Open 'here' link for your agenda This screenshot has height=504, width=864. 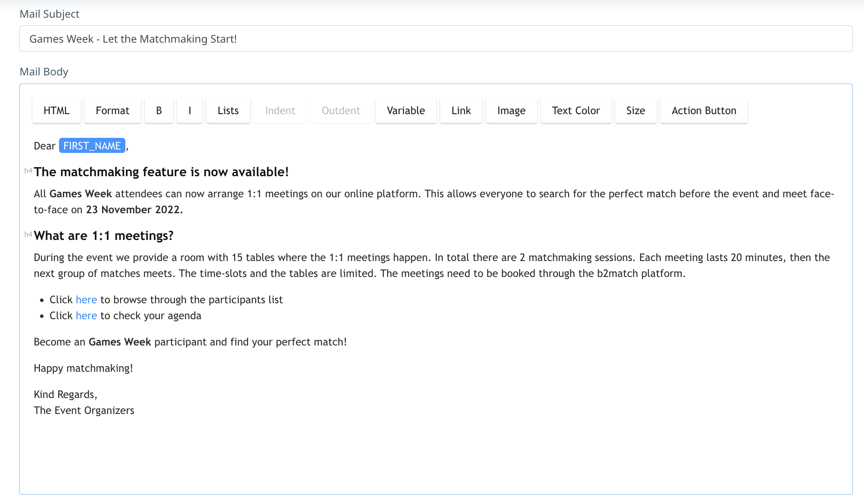point(86,316)
